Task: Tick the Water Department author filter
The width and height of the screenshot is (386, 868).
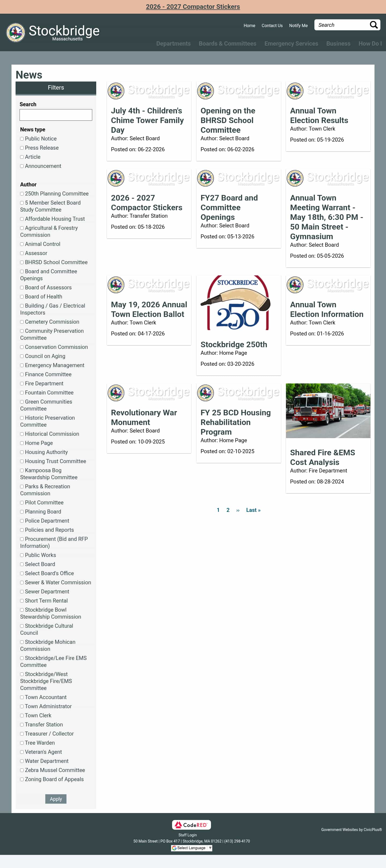Action: point(22,761)
